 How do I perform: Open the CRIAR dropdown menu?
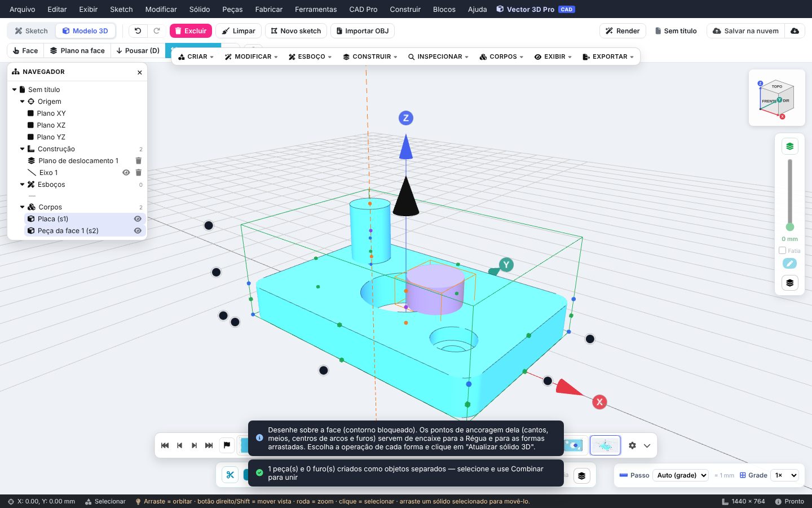196,57
